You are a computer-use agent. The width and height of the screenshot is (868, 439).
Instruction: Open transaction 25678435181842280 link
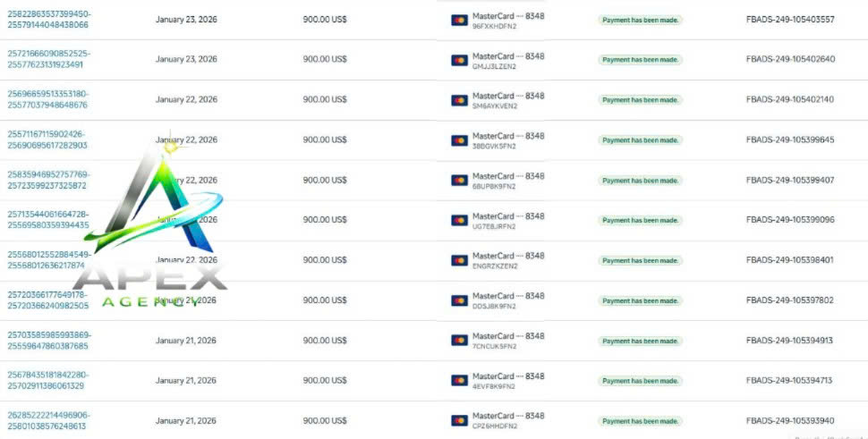(x=47, y=380)
